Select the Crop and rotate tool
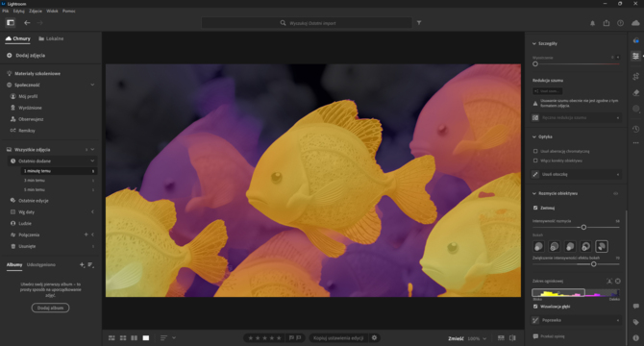 point(635,76)
